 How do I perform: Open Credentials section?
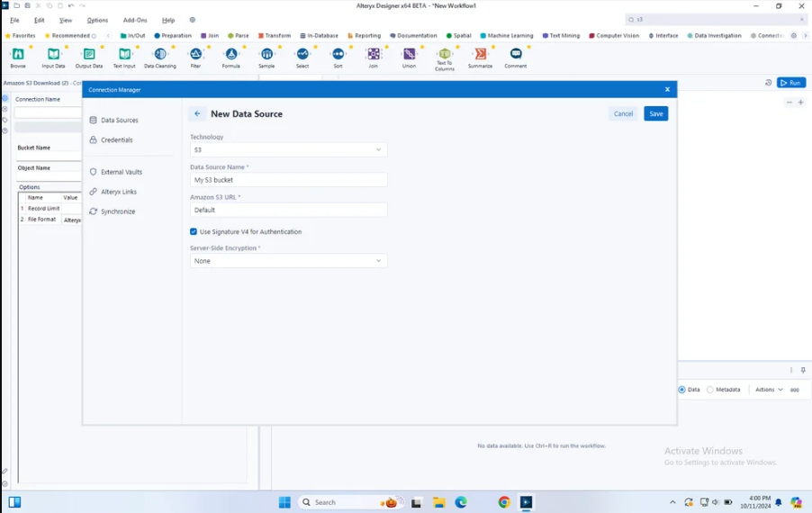click(112, 139)
